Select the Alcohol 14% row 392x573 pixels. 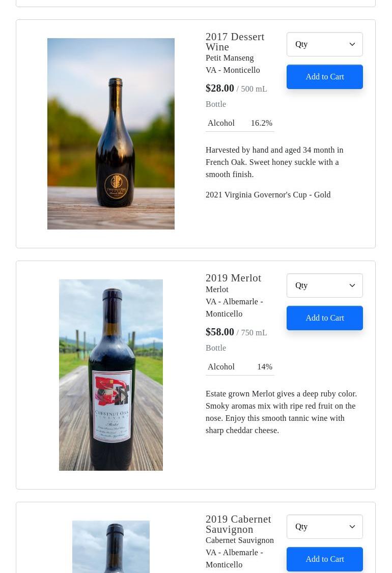(240, 367)
